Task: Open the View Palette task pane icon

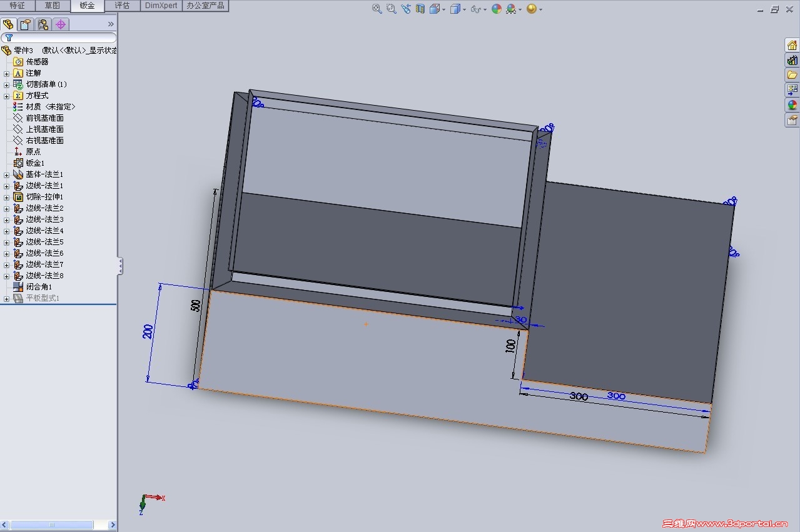Action: tap(792, 90)
